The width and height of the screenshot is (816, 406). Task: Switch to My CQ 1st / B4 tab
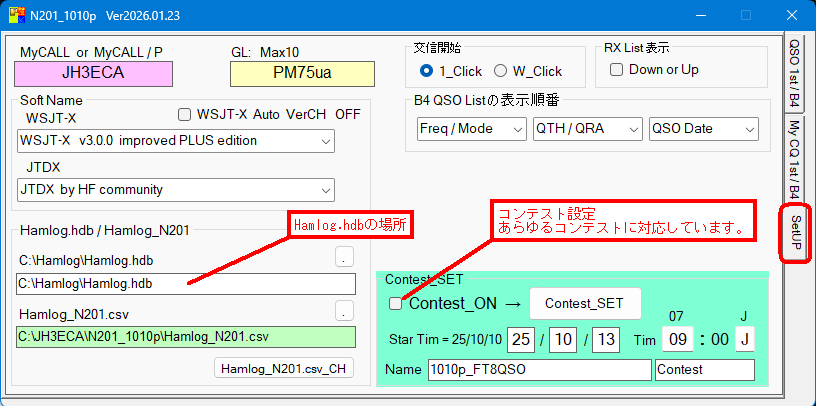794,156
